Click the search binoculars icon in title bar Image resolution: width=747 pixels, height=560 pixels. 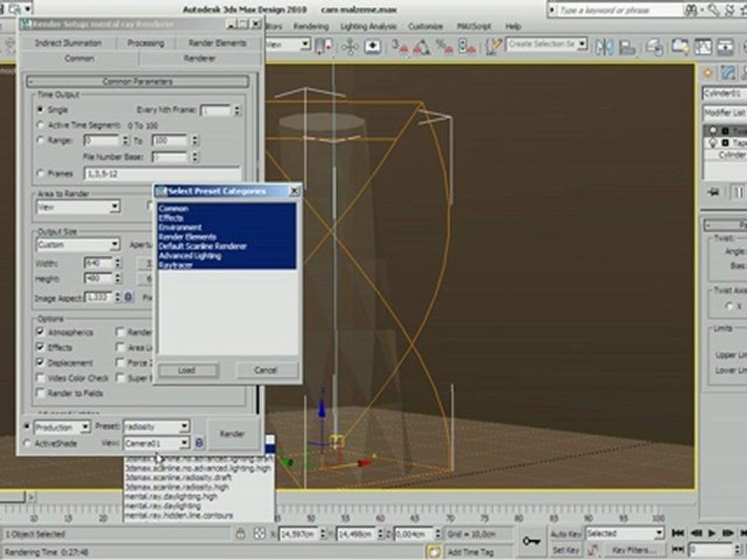(691, 10)
